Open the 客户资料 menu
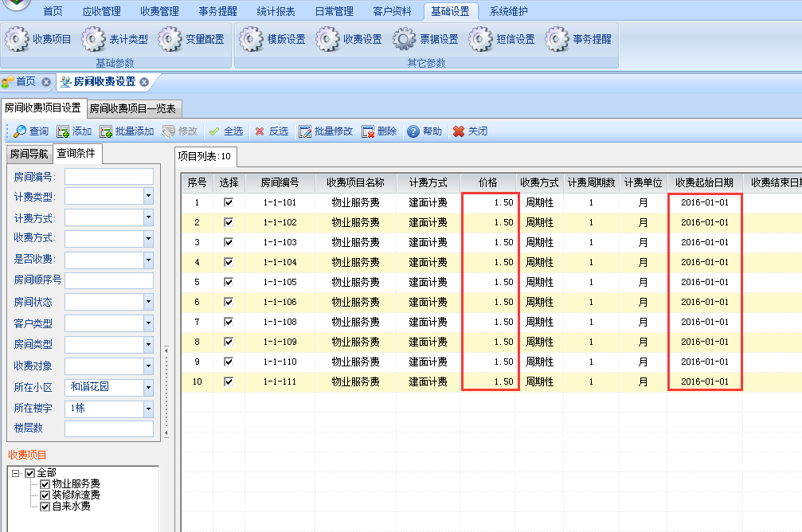 tap(392, 11)
